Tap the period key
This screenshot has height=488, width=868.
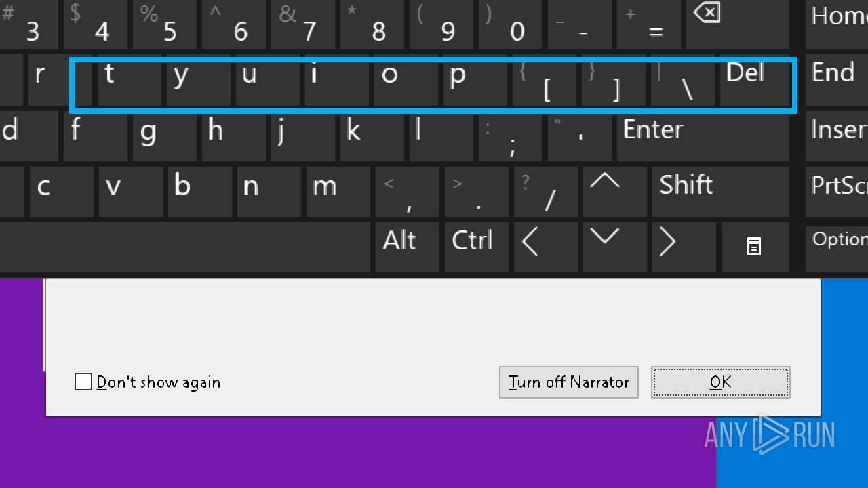pyautogui.click(x=475, y=192)
